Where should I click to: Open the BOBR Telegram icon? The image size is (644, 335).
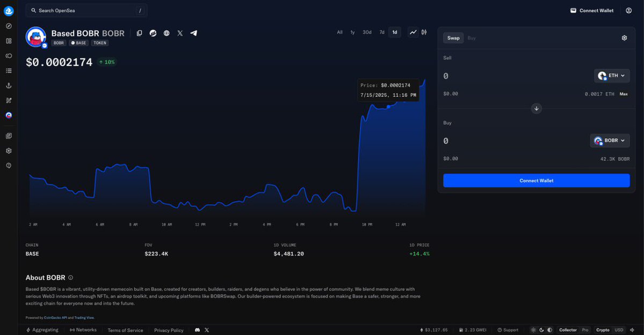tap(193, 33)
